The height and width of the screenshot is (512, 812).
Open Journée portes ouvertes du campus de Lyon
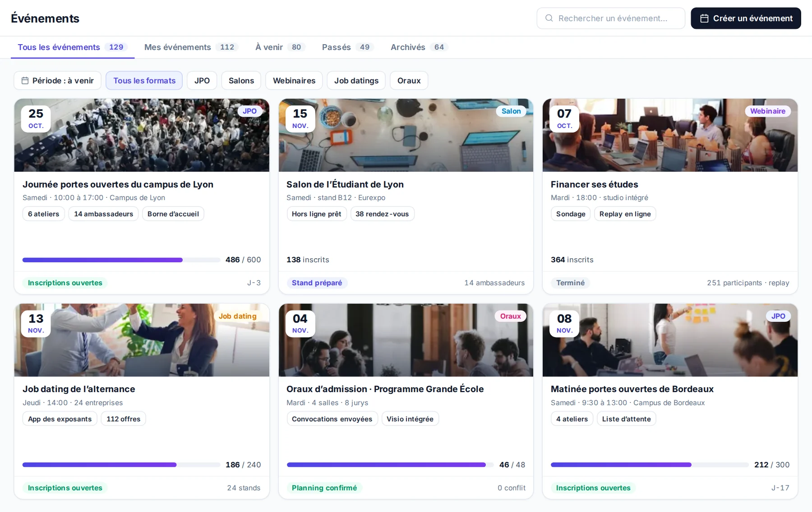tap(118, 184)
